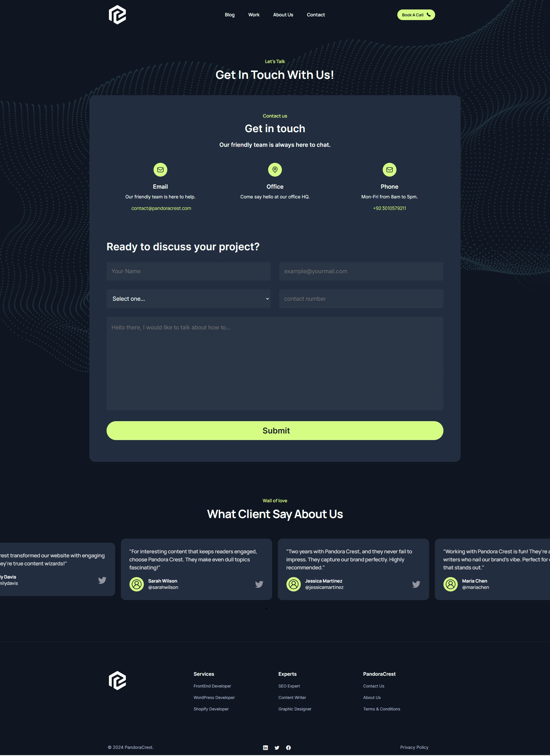Click the Submit form button

point(274,431)
